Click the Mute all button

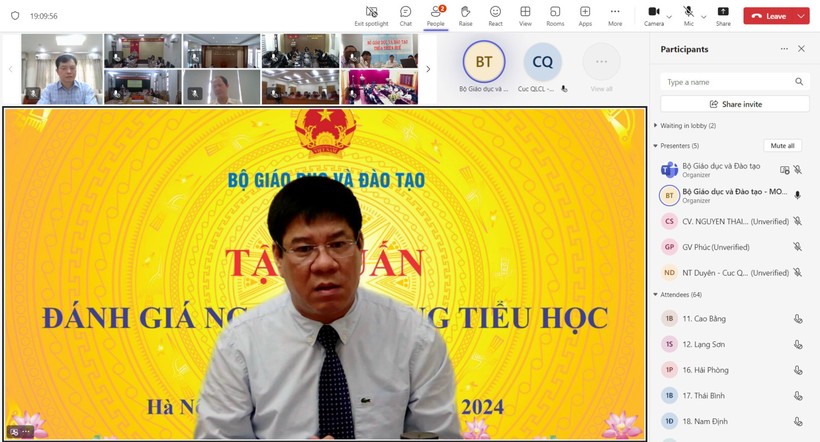coord(782,146)
